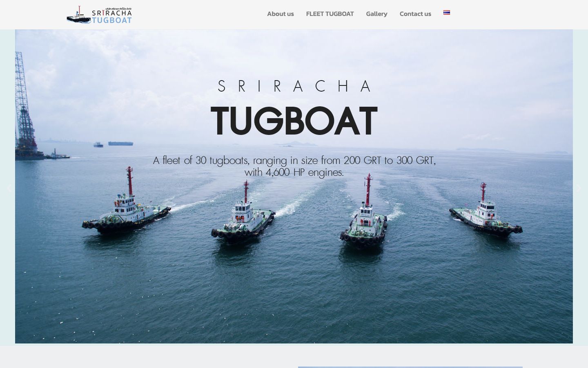Show next slide with right arrow
Image resolution: width=588 pixels, height=368 pixels.
579,188
